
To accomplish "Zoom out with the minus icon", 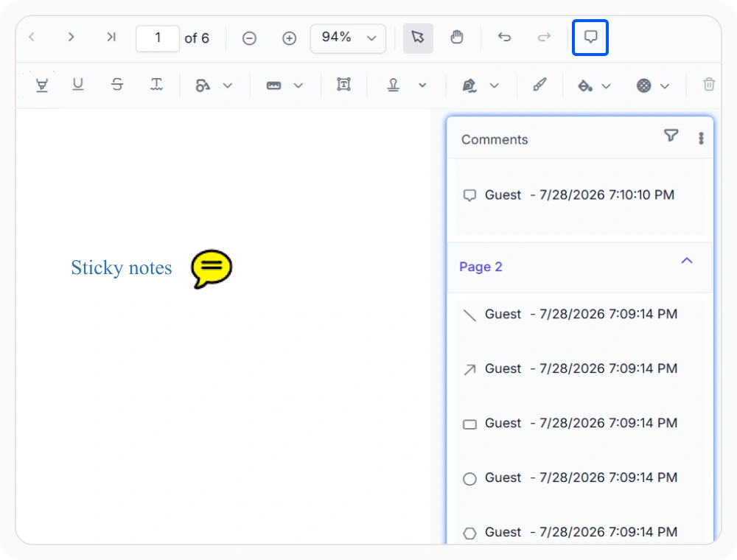I will coord(249,38).
